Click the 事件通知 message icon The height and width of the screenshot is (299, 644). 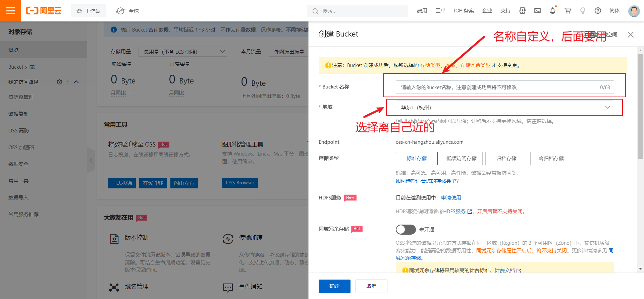pos(228,287)
